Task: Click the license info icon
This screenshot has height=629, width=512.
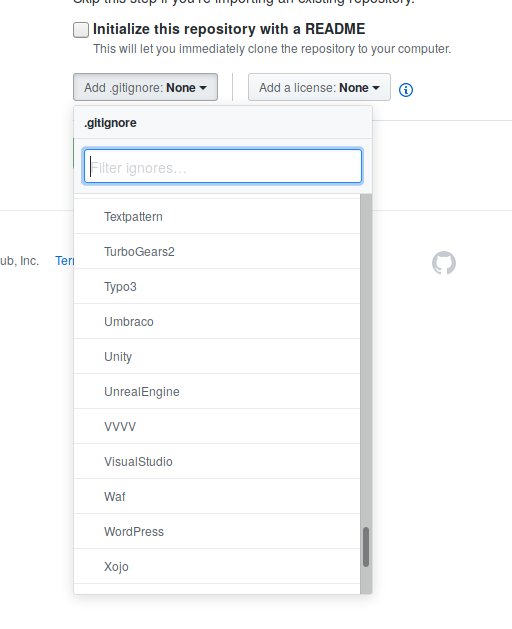Action: [x=406, y=90]
